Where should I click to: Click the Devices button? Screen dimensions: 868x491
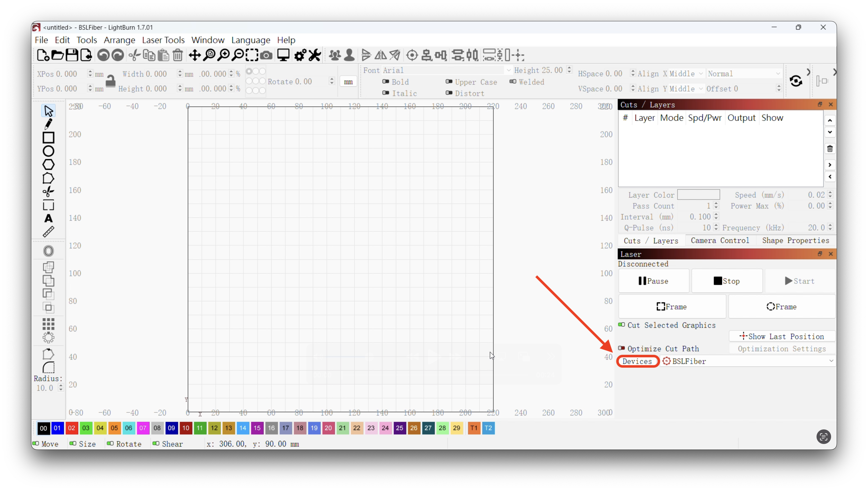tap(638, 361)
